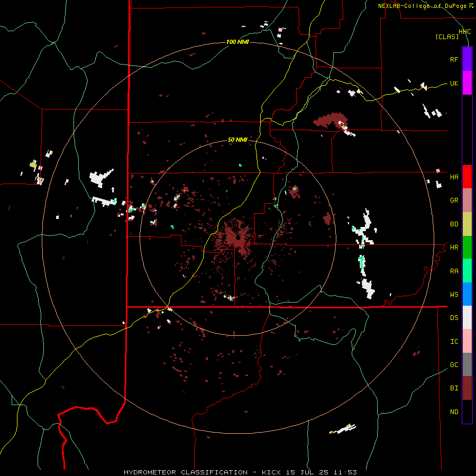Image resolution: width=476 pixels, height=476 pixels.
Task: Pick the RA light green legend swatch
Action: [467, 271]
